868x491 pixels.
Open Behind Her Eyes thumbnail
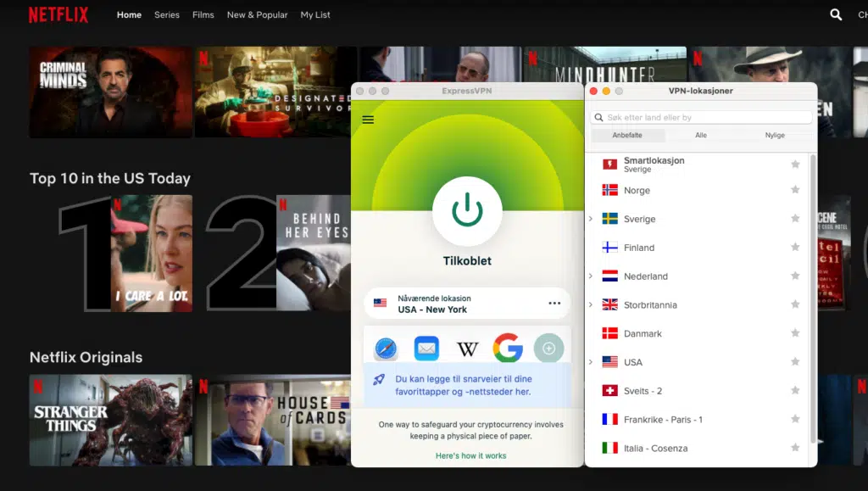tap(314, 253)
